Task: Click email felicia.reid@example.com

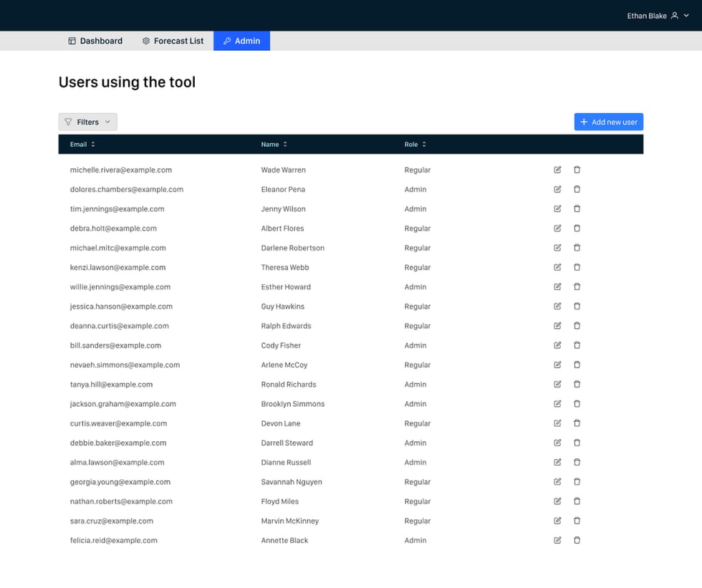Action: click(x=114, y=540)
